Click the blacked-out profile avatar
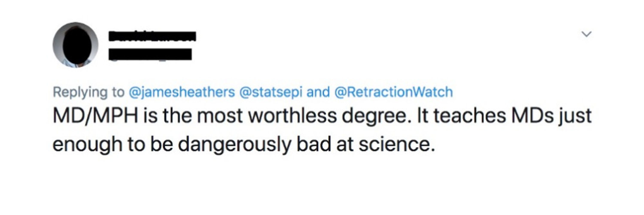The width and height of the screenshot is (644, 215). pos(76,45)
